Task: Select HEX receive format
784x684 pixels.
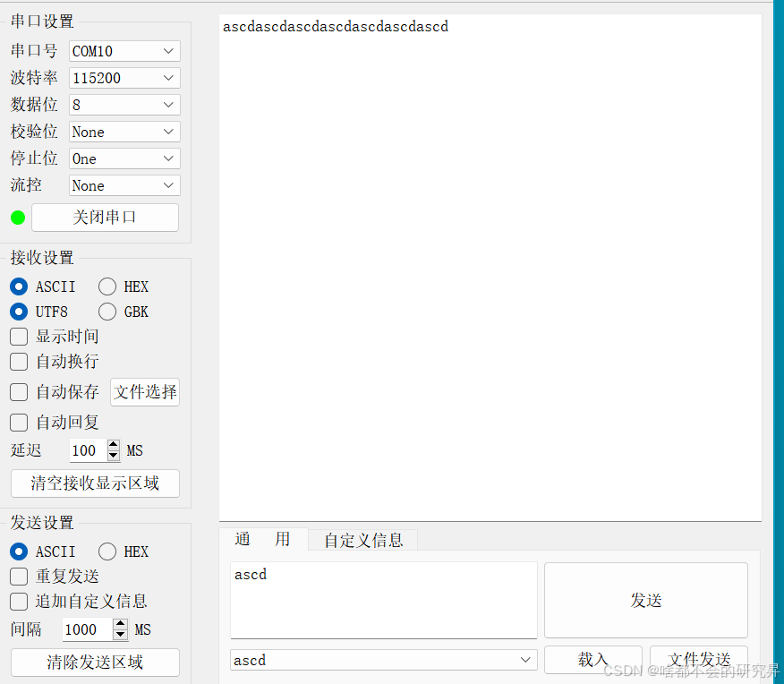Action: pyautogui.click(x=109, y=286)
